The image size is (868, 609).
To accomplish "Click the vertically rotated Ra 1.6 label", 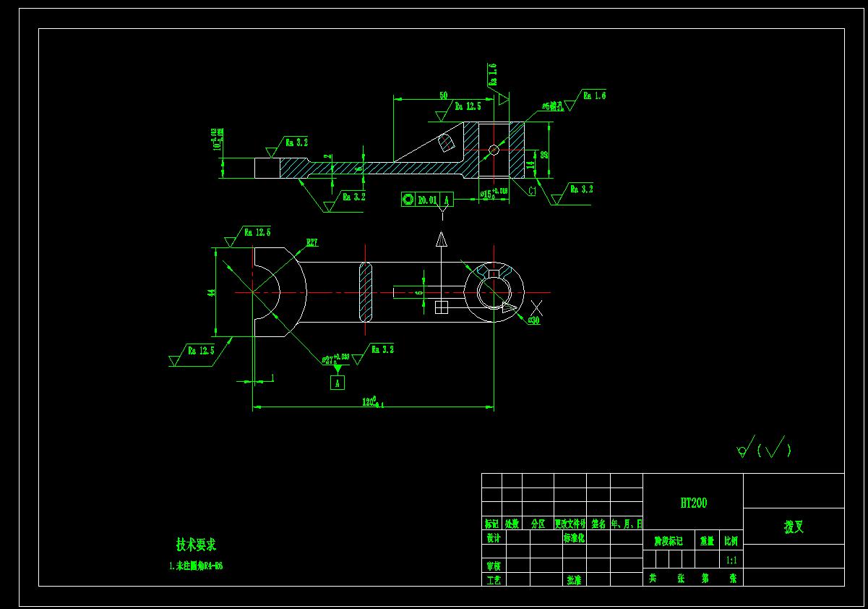I will click(492, 75).
